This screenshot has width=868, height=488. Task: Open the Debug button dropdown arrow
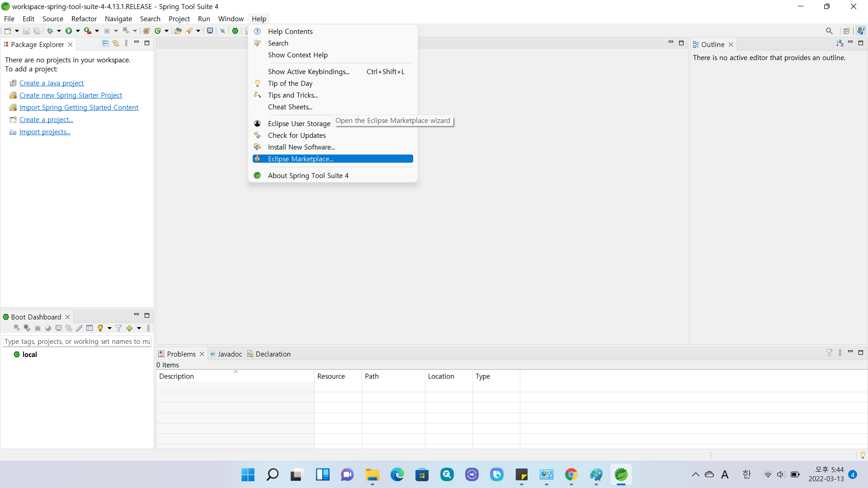coord(59,31)
